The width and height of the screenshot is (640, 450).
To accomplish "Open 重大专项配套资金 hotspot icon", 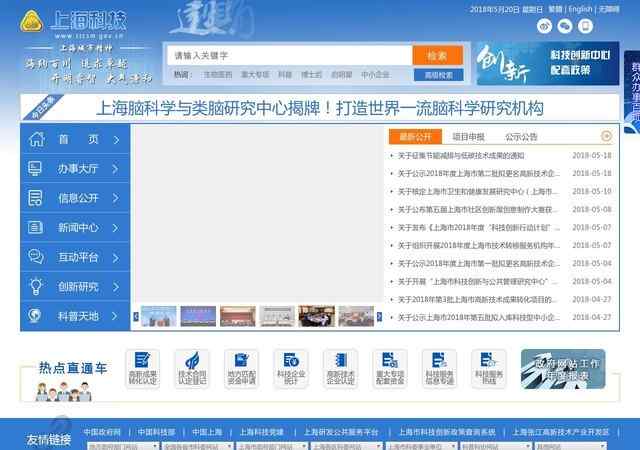I will 390,369.
